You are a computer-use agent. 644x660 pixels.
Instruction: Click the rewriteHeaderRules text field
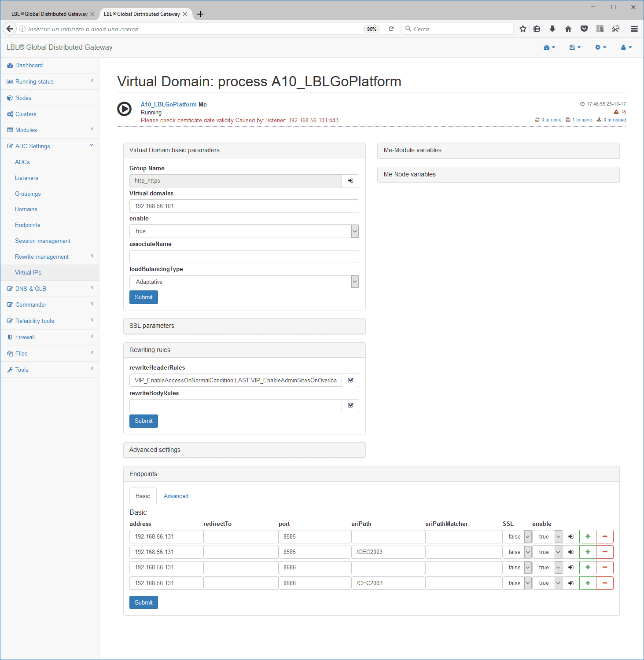click(236, 380)
